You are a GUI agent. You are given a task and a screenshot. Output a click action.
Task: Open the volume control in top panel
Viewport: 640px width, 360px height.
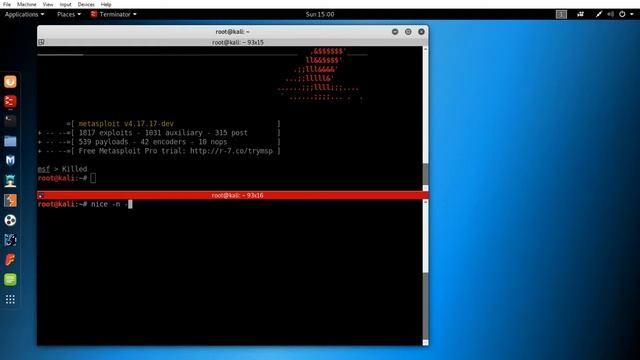pyautogui.click(x=611, y=14)
